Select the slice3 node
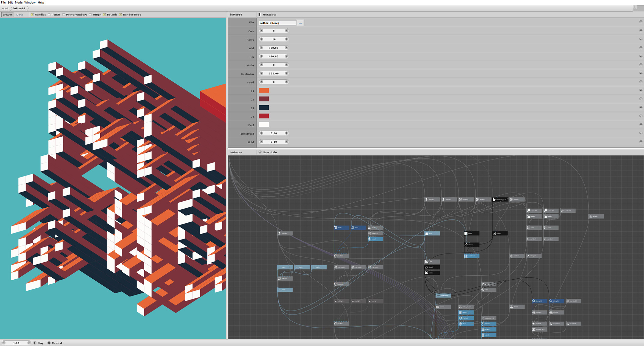Viewport: 644px width, 346px height. pyautogui.click(x=376, y=239)
